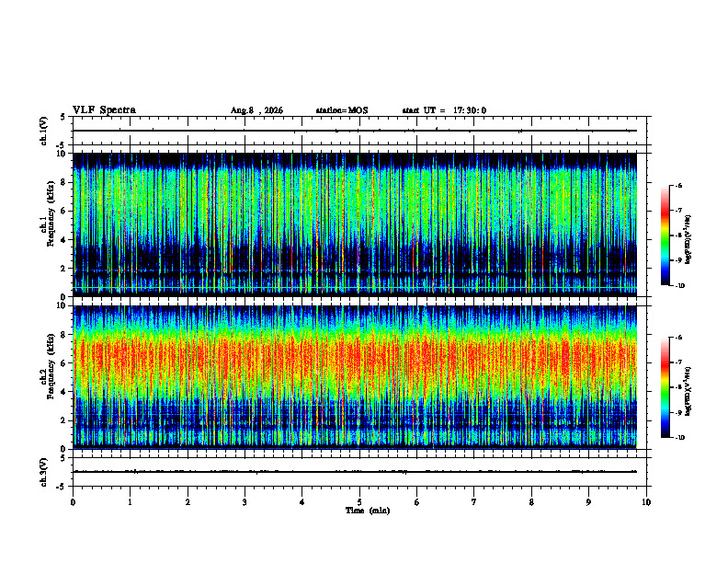This screenshot has width=728, height=563.
Task: Click inside the ch.1 spectrogram panel
Action: (x=355, y=224)
